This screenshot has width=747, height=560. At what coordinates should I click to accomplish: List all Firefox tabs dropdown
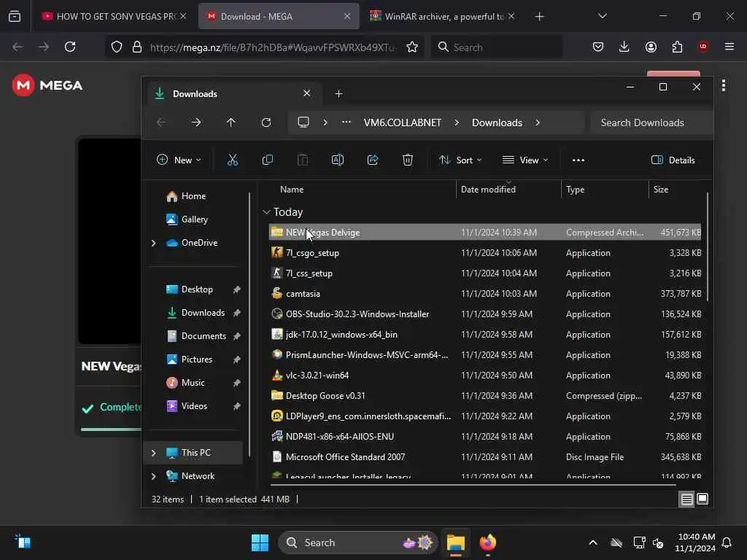click(602, 16)
